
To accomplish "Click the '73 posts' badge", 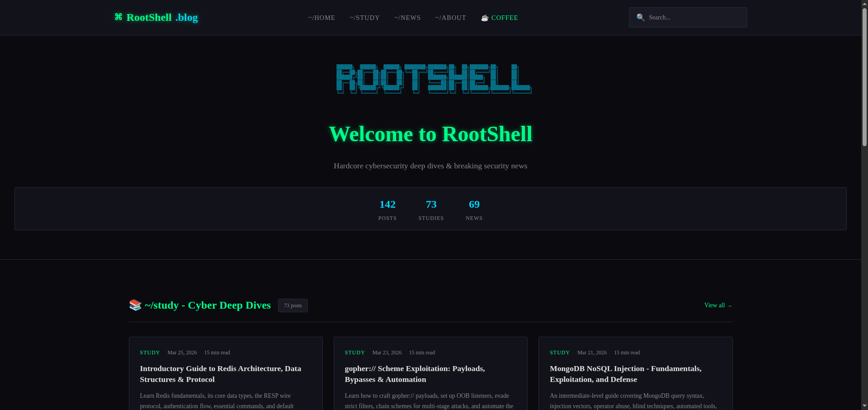I will [292, 305].
